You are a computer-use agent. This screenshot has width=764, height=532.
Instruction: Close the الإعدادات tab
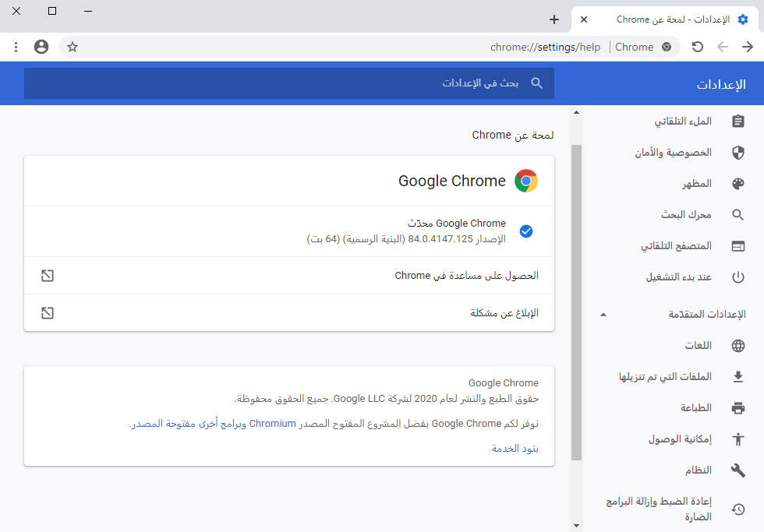584,19
